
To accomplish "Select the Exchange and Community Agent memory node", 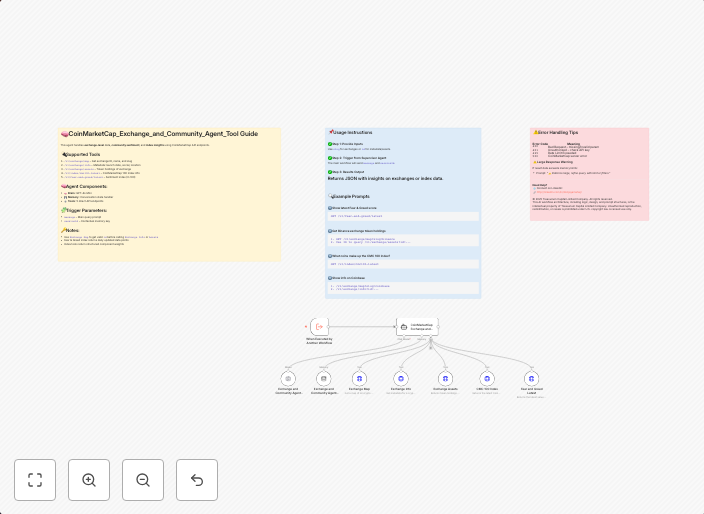I will (x=323, y=378).
